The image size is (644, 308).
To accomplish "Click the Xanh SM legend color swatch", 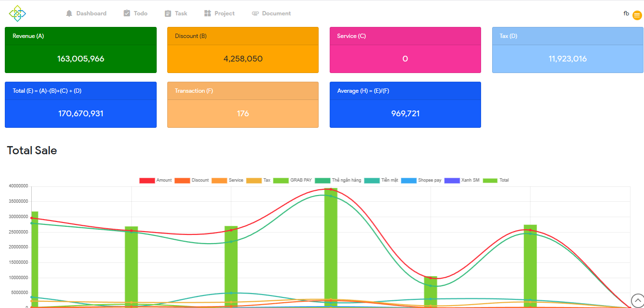I will point(452,180).
